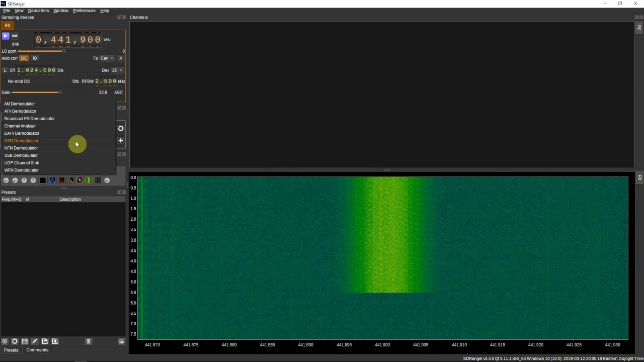Start acquisition with the play button
This screenshot has width=644, height=362.
coord(6,36)
